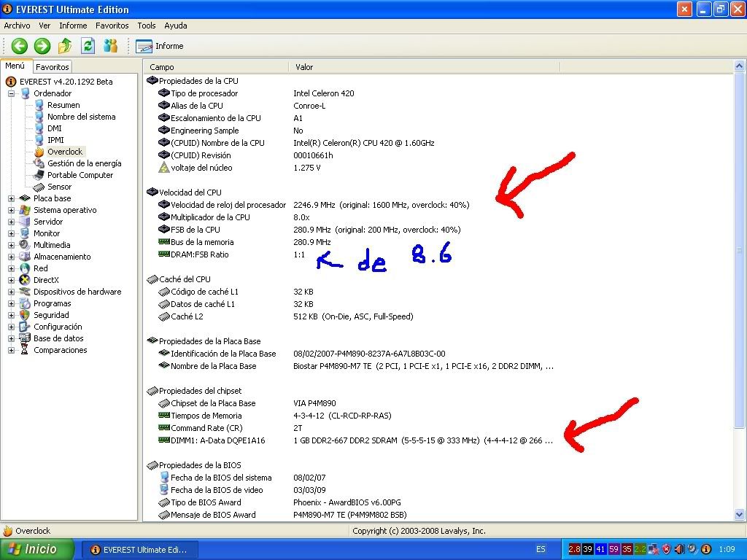Click the Placa base motherboard icon

pos(25,198)
